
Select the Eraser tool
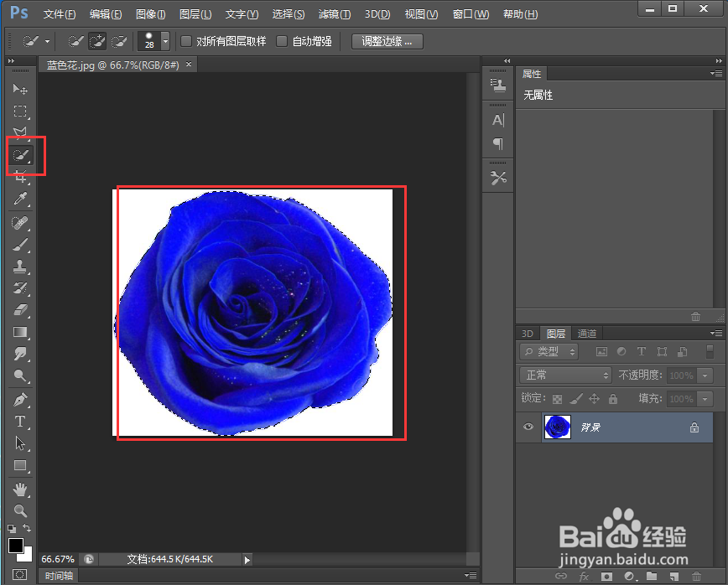pos(20,310)
